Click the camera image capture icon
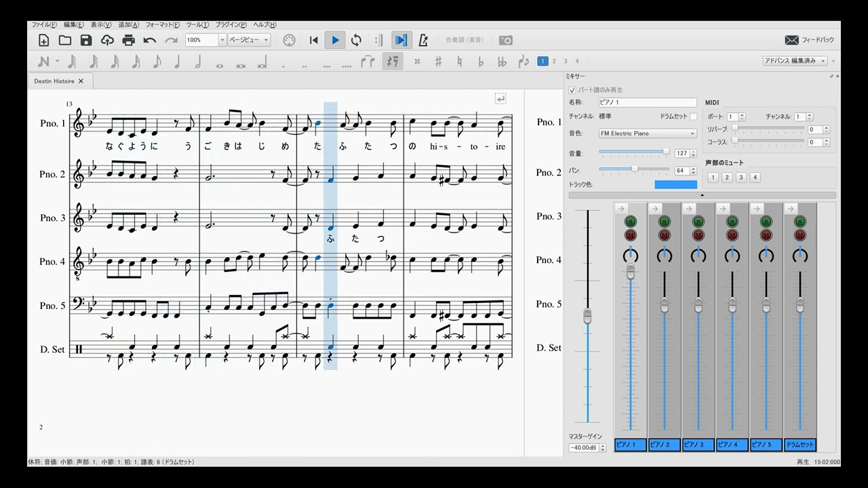Viewport: 868px width, 488px height. [x=506, y=40]
